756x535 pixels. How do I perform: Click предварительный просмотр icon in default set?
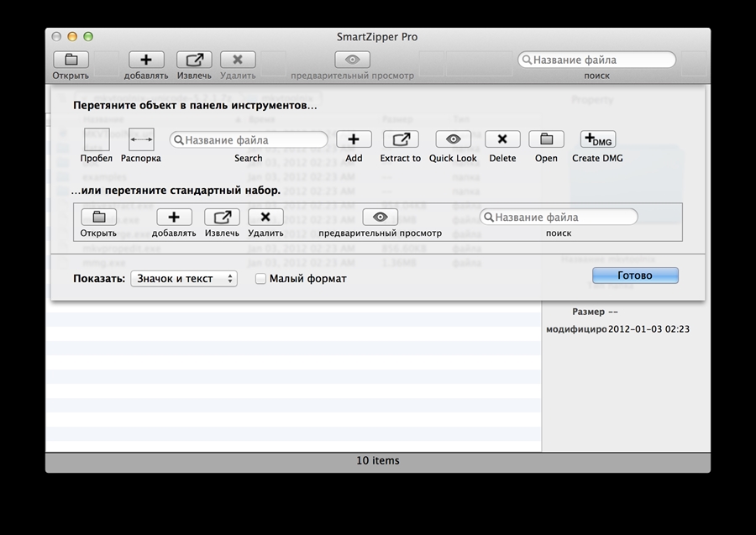[381, 217]
